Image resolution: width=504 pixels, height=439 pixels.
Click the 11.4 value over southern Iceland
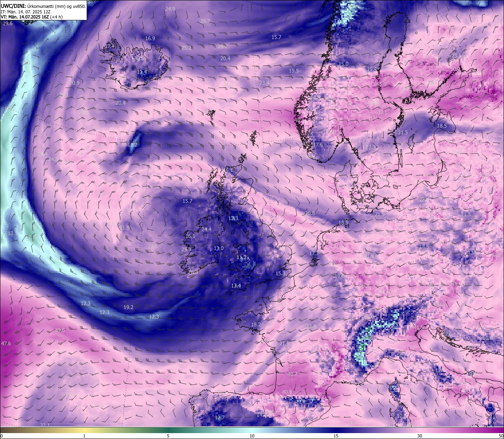click(142, 72)
